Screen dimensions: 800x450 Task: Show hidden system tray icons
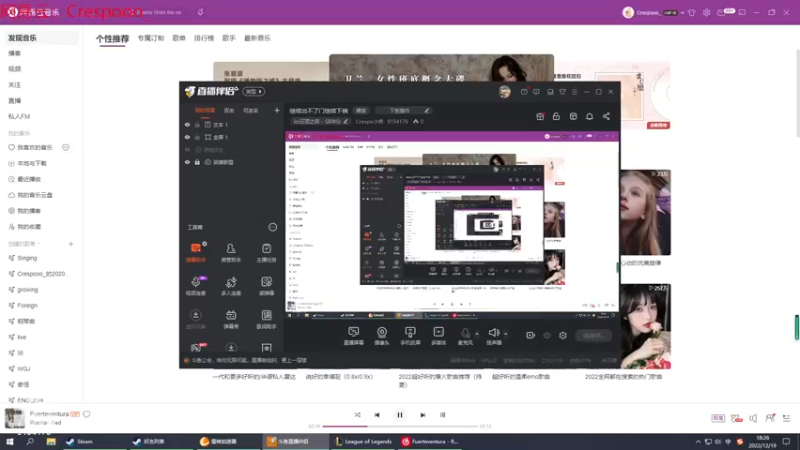coord(698,441)
